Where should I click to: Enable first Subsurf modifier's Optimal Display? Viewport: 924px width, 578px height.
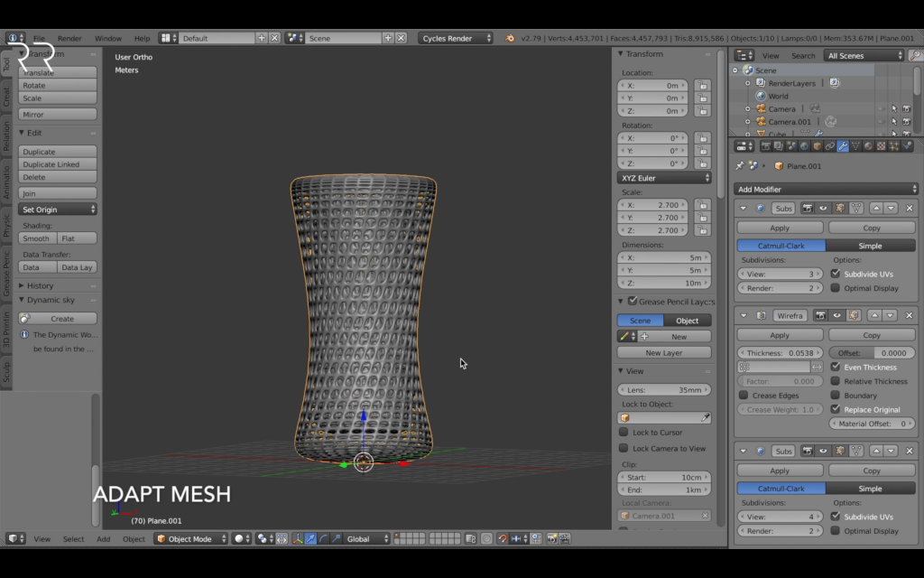(835, 288)
